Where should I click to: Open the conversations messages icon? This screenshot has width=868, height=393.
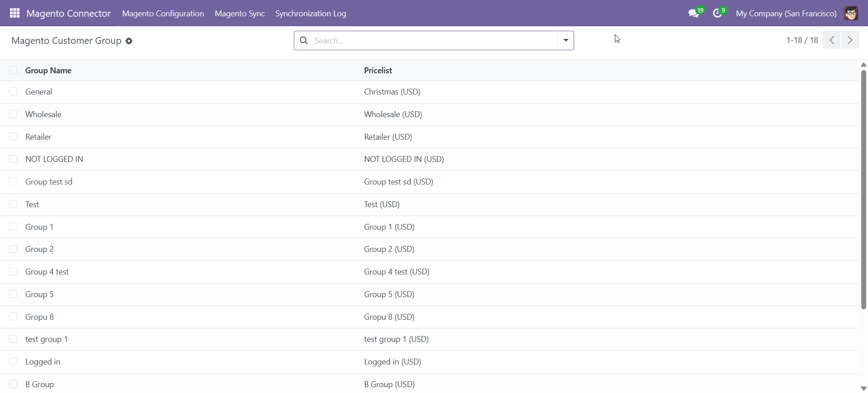[x=693, y=14]
